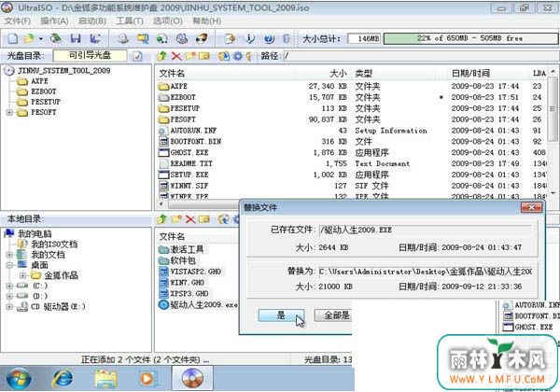Click the blue question mark Help icon
Viewport: 560px width, 392px height.
(270, 38)
